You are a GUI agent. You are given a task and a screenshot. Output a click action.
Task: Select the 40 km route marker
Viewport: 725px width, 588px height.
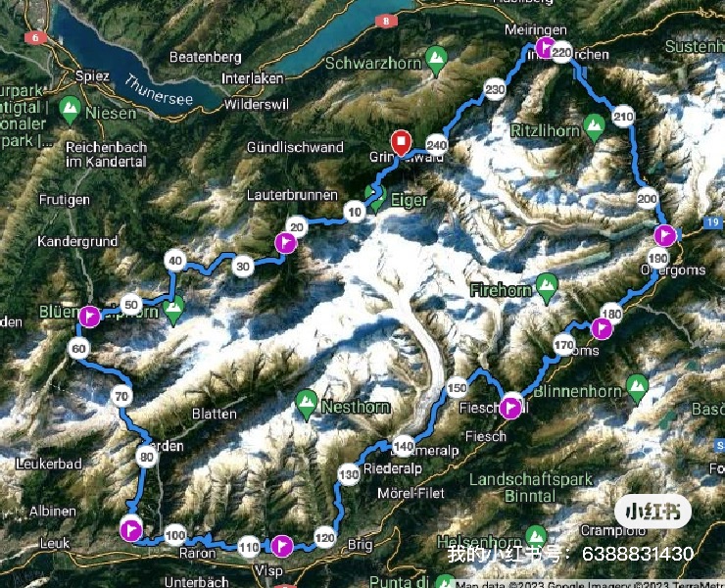175,261
